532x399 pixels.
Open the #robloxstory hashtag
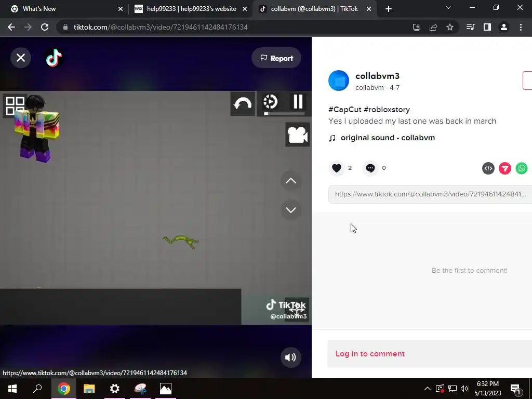click(387, 110)
